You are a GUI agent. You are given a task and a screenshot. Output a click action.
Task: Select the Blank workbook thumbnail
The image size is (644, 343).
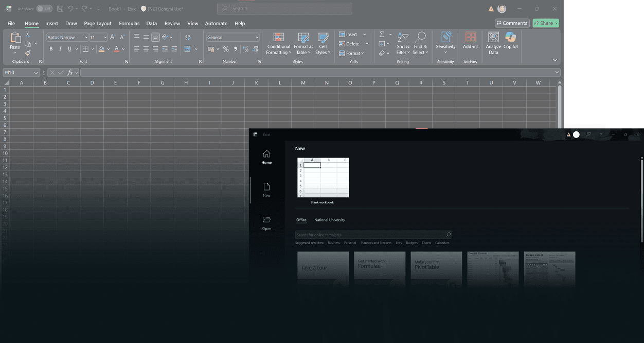pyautogui.click(x=323, y=178)
